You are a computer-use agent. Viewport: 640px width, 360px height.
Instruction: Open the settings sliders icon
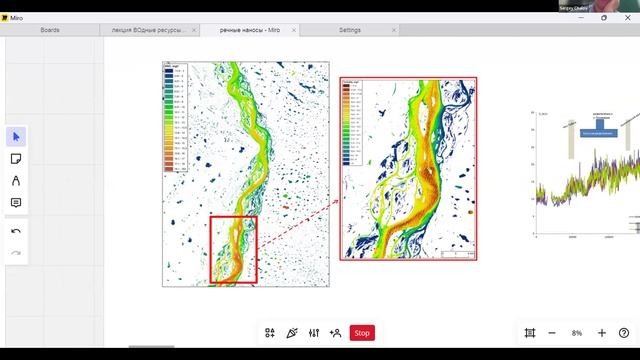click(314, 333)
